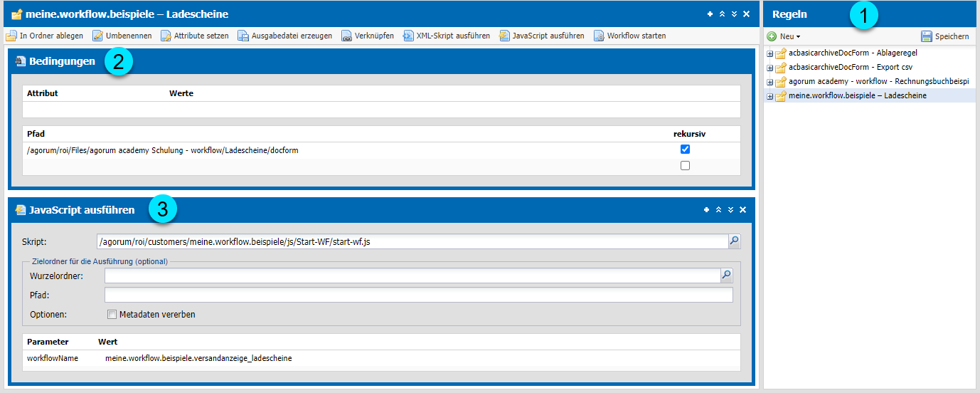The height and width of the screenshot is (393, 980).
Task: Select 'agorum academy - workflow' rule entry
Action: (x=878, y=82)
